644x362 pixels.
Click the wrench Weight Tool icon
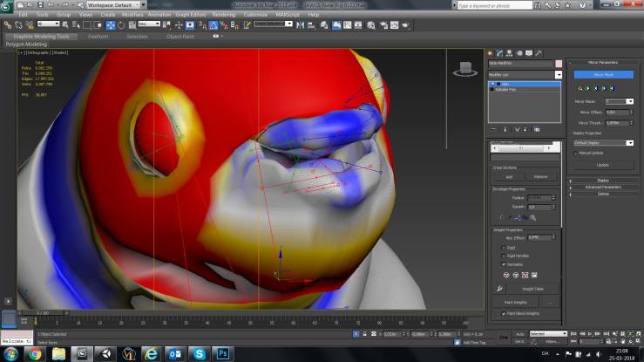click(499, 289)
